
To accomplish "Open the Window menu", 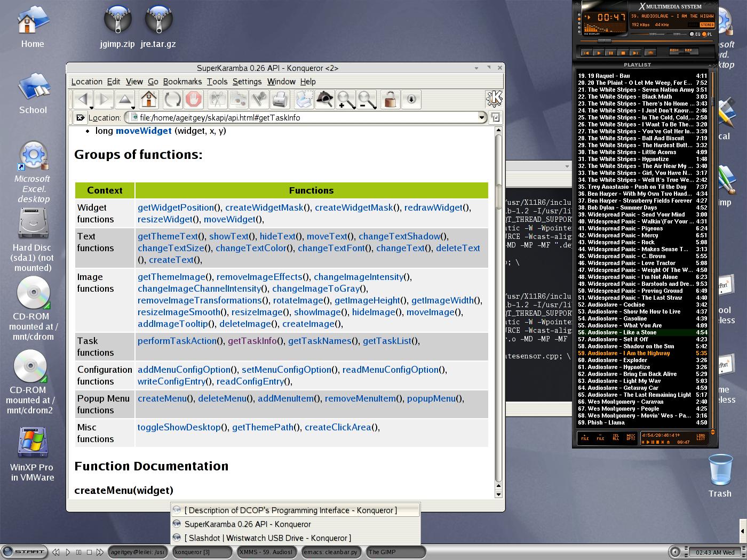I will point(281,82).
